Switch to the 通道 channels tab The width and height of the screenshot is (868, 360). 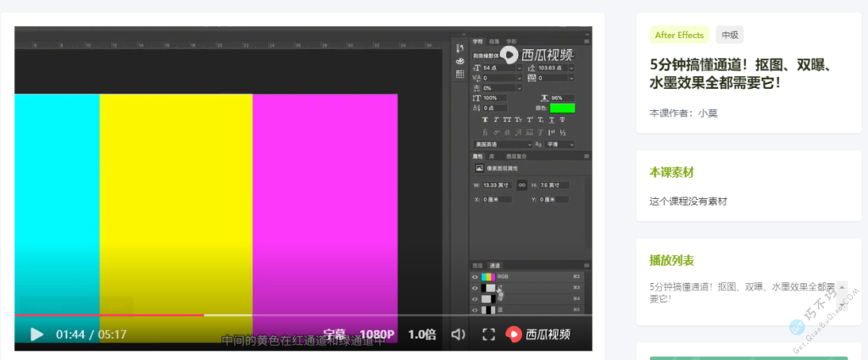coord(496,265)
